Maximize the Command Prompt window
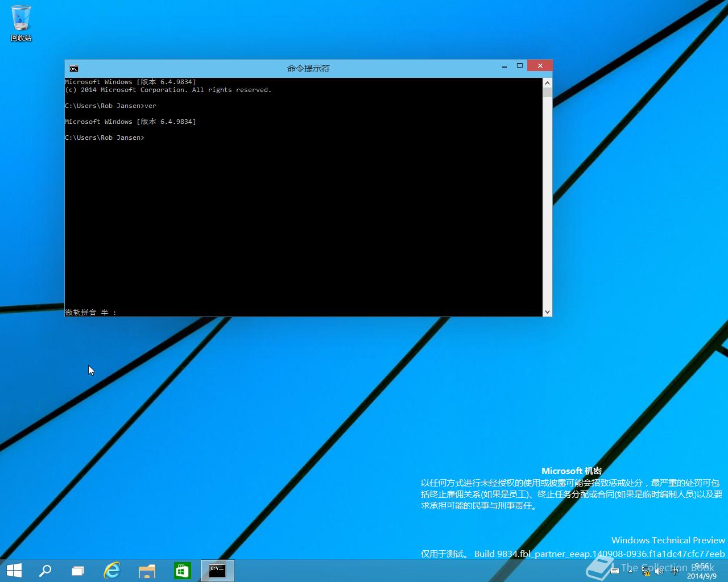Screen dimensions: 728x582 point(519,66)
